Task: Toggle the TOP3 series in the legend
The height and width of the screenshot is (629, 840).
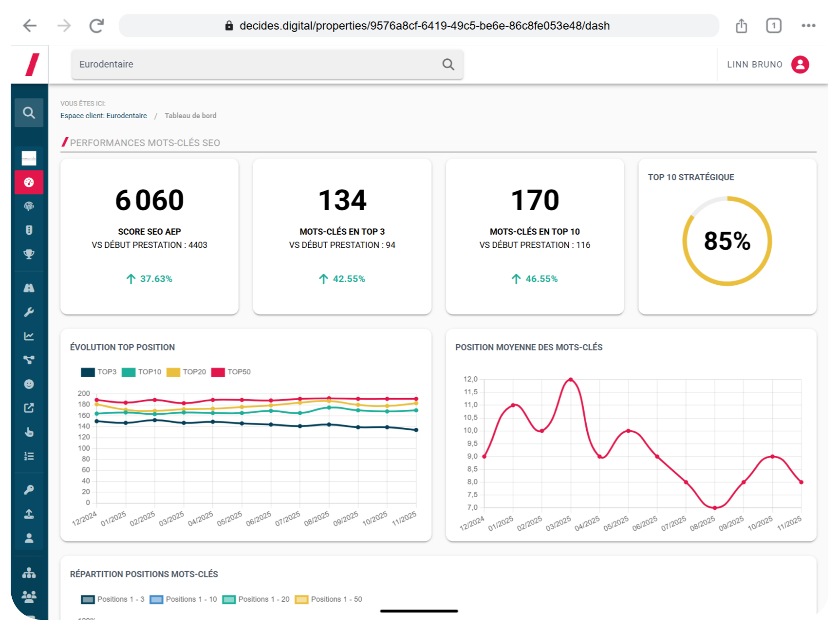Action: [x=99, y=372]
